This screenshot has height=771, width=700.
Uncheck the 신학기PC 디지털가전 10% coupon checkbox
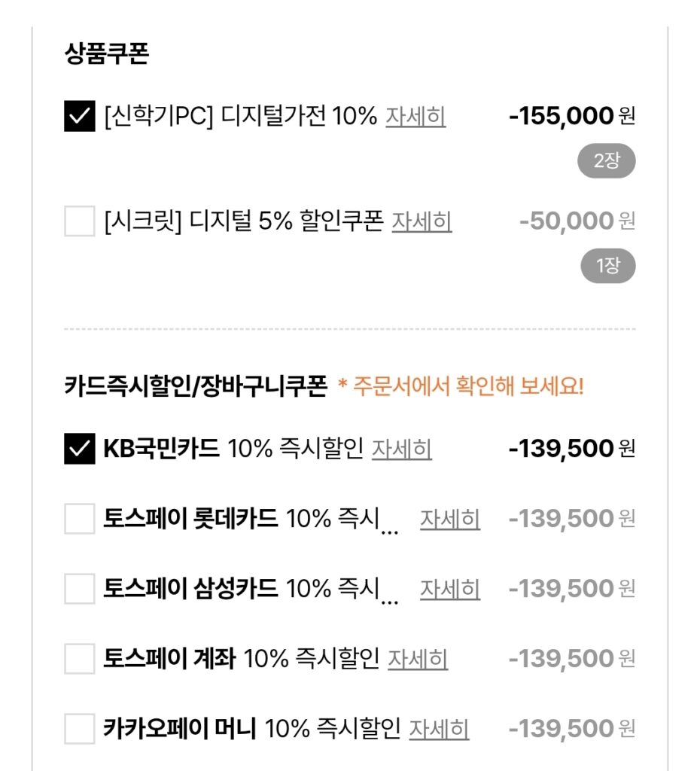click(x=80, y=117)
